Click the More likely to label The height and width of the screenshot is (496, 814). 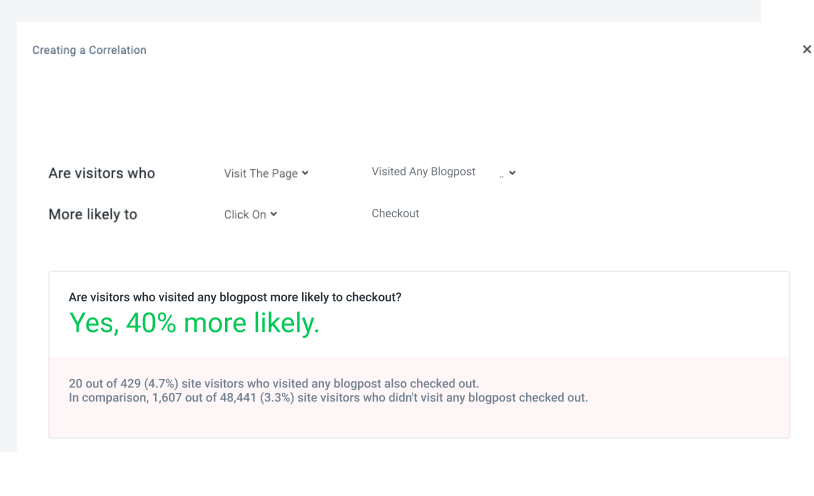click(92, 214)
